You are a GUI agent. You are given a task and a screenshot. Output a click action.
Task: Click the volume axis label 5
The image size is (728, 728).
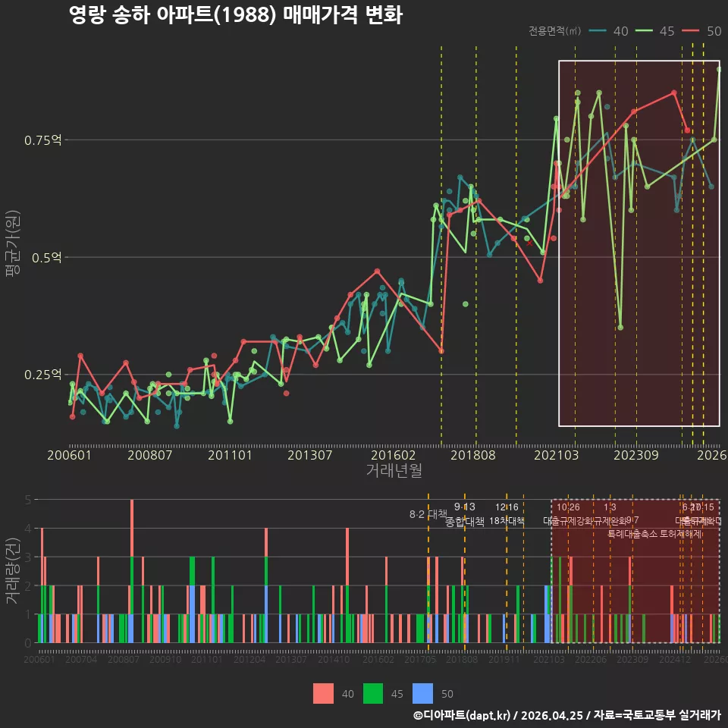point(28,500)
